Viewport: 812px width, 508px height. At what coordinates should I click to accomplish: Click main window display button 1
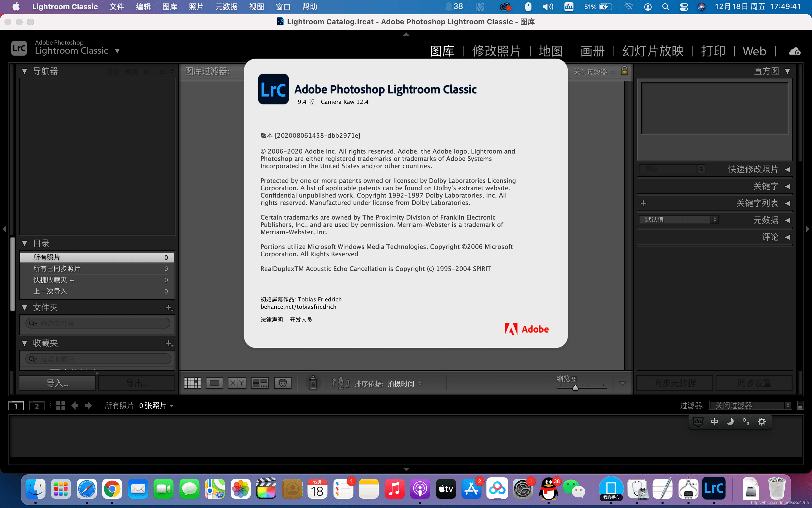16,406
